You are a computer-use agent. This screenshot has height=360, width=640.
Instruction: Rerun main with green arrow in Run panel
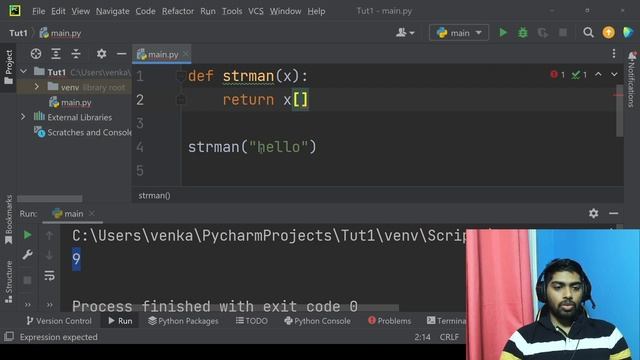(27, 235)
